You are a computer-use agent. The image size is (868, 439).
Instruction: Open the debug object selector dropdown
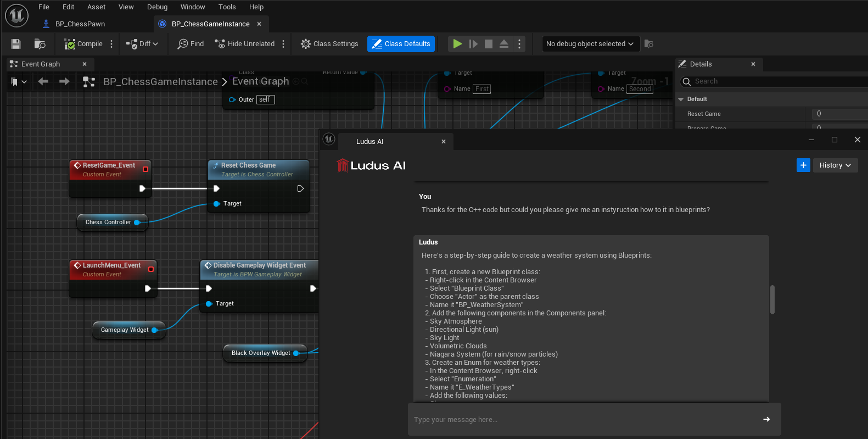[591, 44]
